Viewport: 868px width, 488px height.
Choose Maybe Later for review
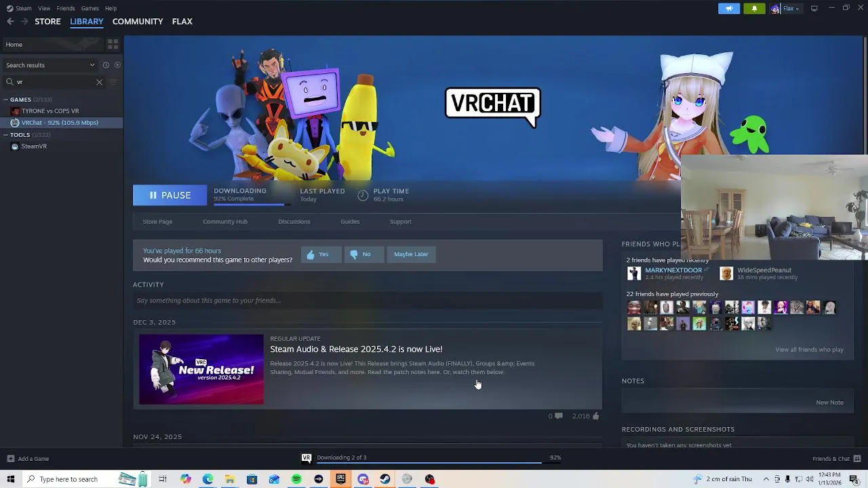(x=411, y=254)
